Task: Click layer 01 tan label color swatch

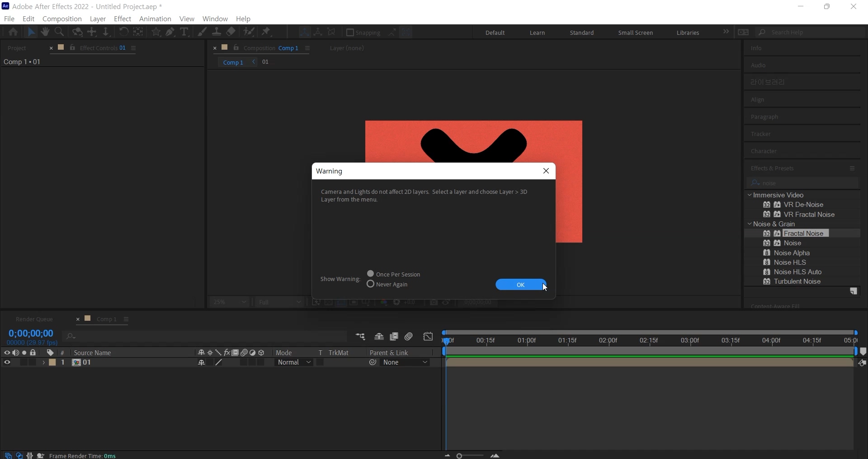Action: coord(52,363)
